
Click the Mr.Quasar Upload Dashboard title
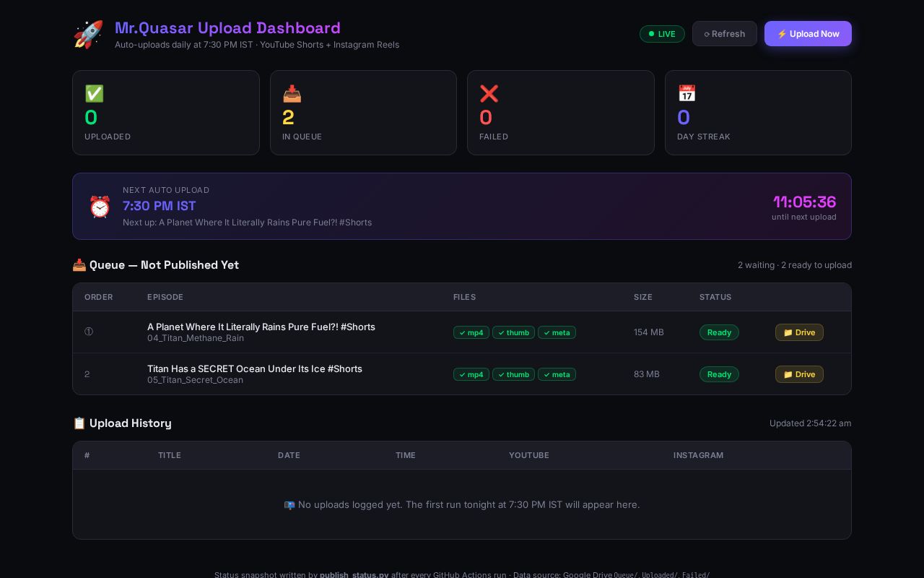pos(227,28)
